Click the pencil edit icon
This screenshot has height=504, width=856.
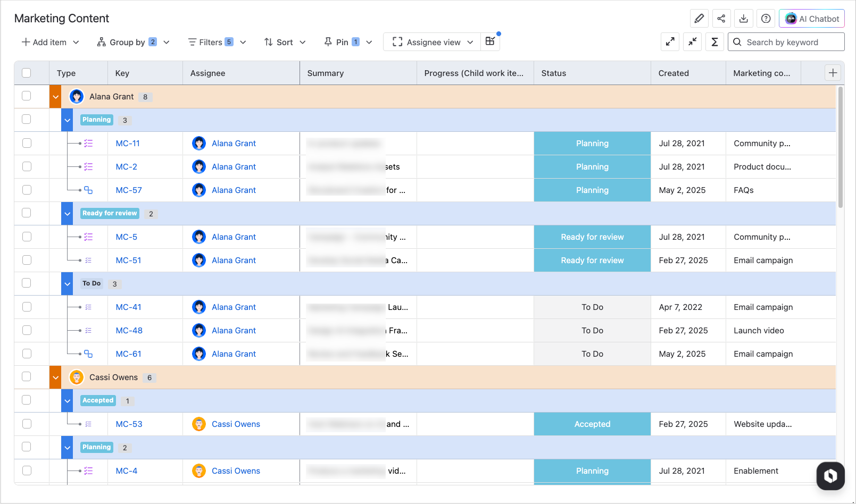699,19
